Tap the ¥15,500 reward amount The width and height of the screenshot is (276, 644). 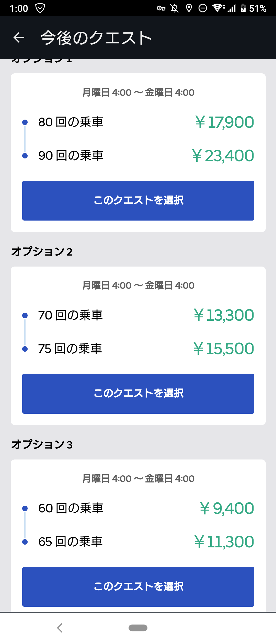[x=224, y=349]
